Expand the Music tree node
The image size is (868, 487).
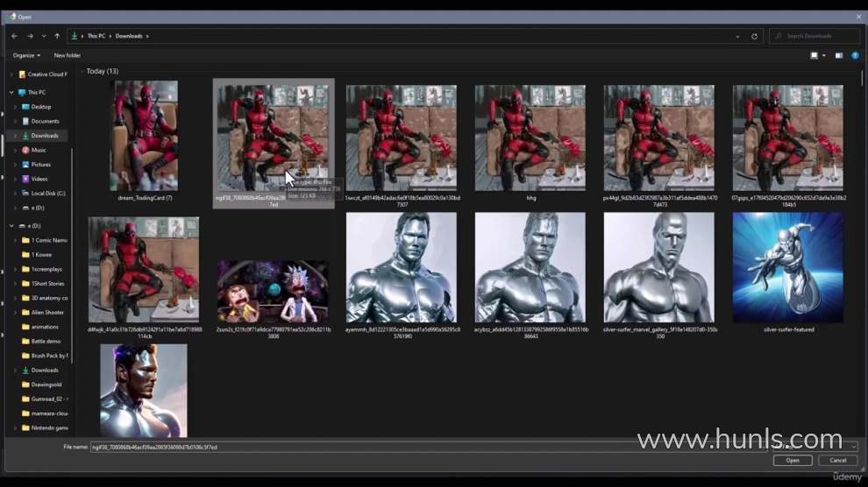pos(15,150)
